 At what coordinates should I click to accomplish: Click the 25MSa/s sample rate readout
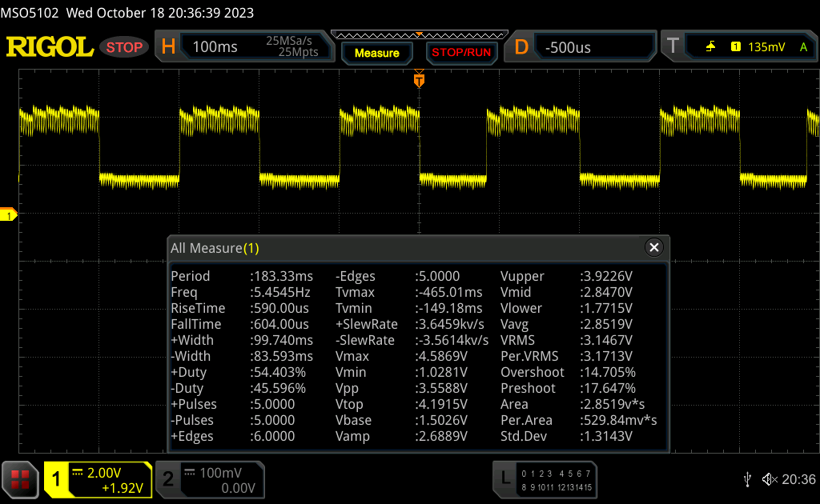click(288, 41)
